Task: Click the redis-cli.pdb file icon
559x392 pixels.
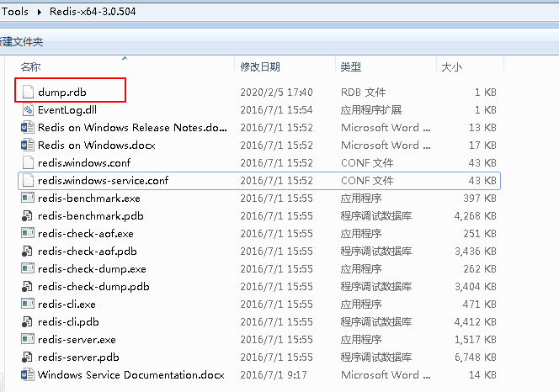Action: pos(28,321)
